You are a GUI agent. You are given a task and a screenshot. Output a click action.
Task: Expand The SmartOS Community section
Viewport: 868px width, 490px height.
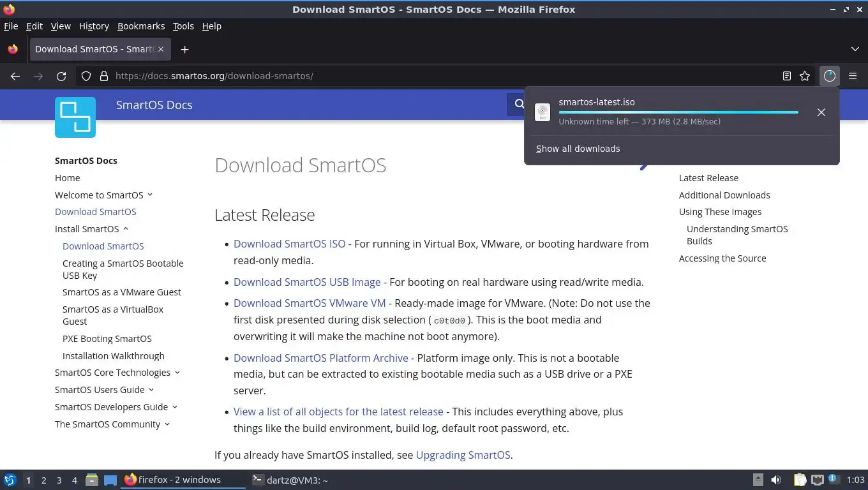pos(167,424)
